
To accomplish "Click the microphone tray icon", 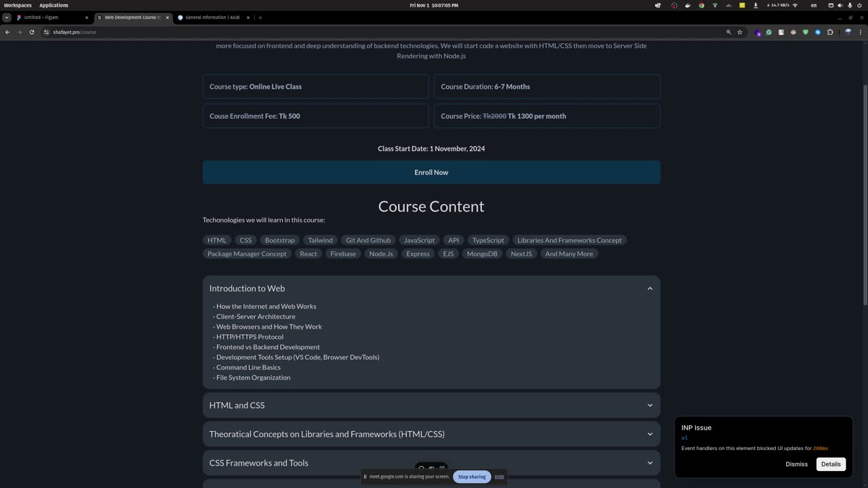I will tap(850, 5).
